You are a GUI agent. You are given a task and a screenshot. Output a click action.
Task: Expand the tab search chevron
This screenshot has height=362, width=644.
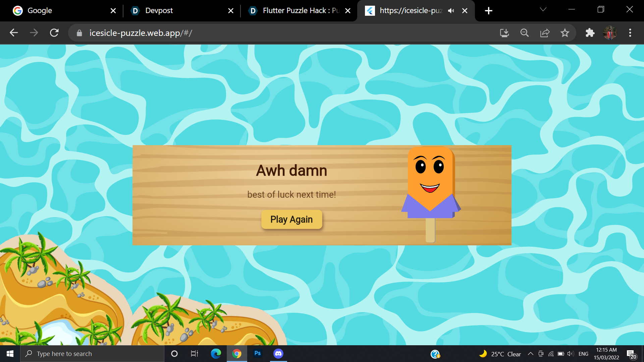[x=543, y=10]
